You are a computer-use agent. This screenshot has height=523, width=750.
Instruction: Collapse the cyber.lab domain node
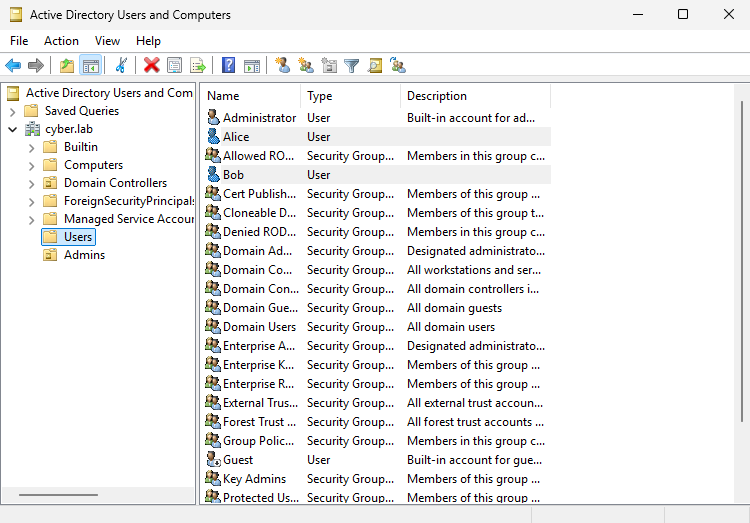tap(12, 129)
